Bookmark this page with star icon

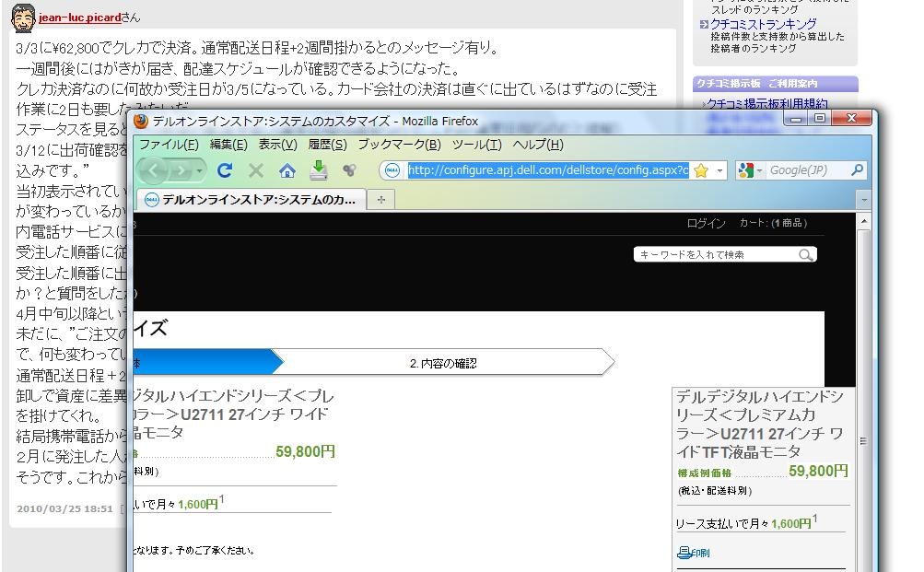click(701, 170)
